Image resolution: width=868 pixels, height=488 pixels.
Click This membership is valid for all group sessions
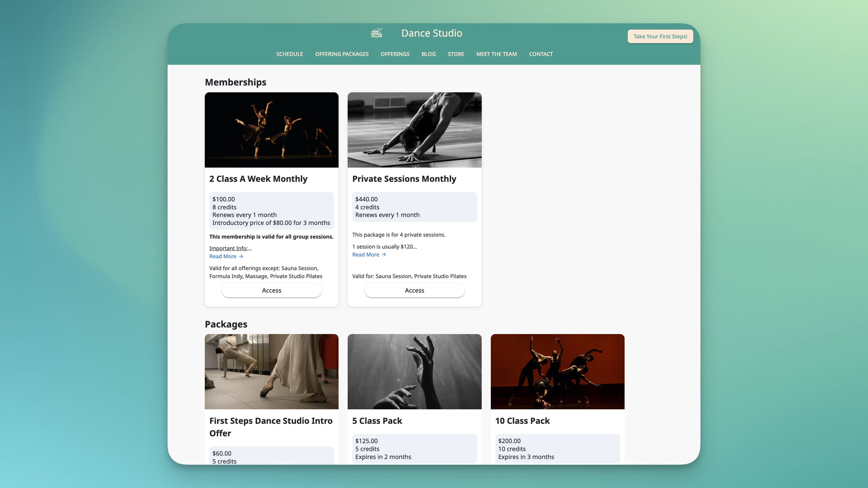pyautogui.click(x=271, y=237)
